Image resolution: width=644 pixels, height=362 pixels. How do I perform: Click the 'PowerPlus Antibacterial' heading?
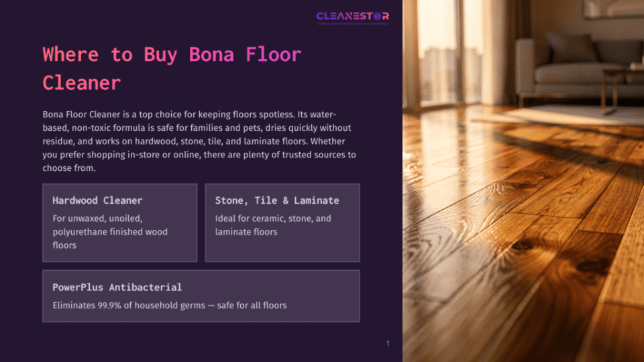point(117,288)
